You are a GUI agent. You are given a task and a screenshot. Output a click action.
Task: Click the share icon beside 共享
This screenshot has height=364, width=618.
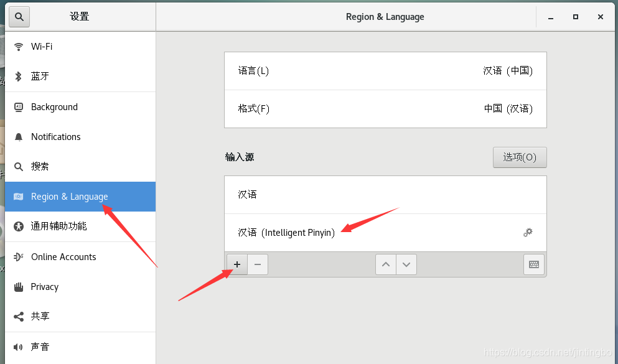pyautogui.click(x=19, y=317)
